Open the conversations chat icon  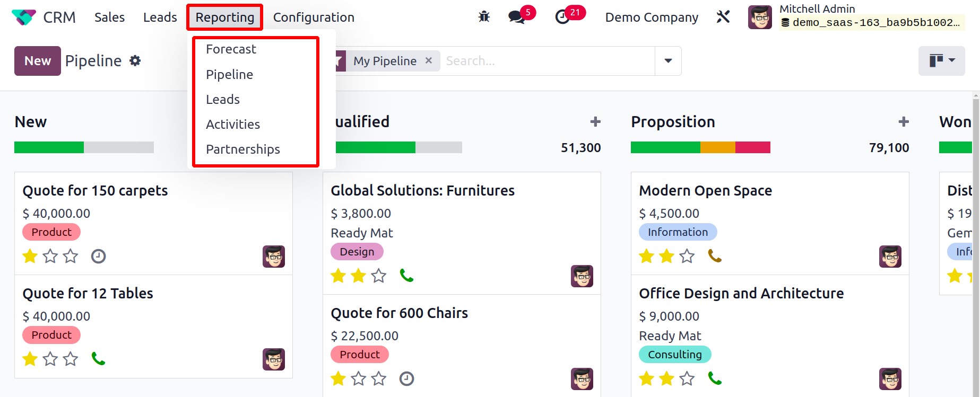pyautogui.click(x=516, y=17)
